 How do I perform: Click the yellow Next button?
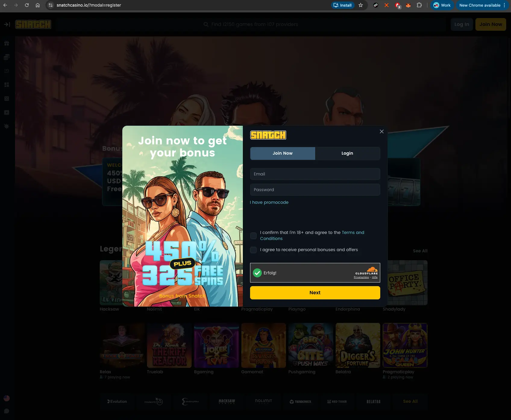click(x=315, y=293)
